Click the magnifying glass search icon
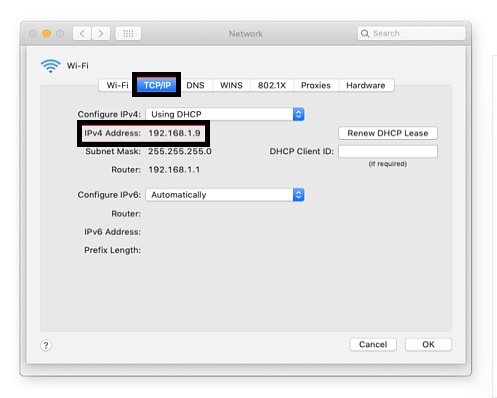This screenshot has height=398, width=497. tap(365, 33)
